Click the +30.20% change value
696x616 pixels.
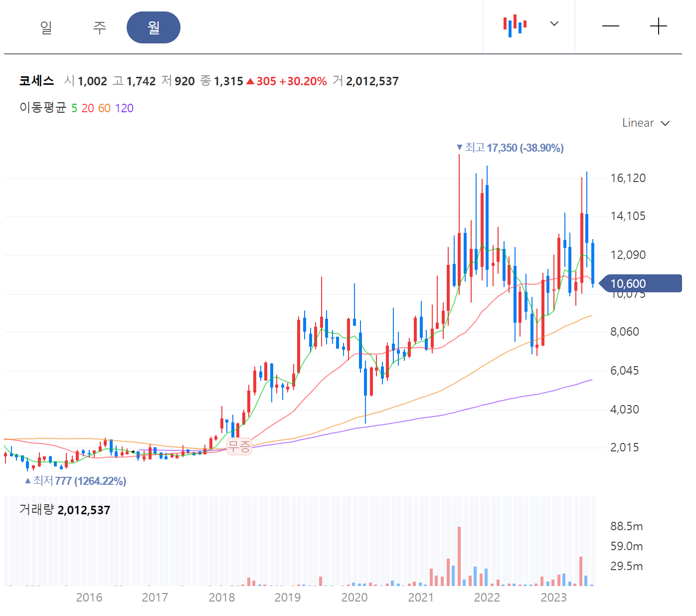pyautogui.click(x=303, y=81)
